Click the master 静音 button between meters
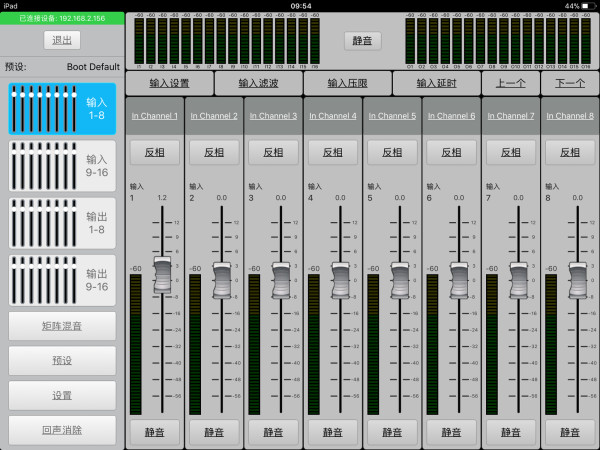Image resolution: width=600 pixels, height=450 pixels. tap(362, 41)
